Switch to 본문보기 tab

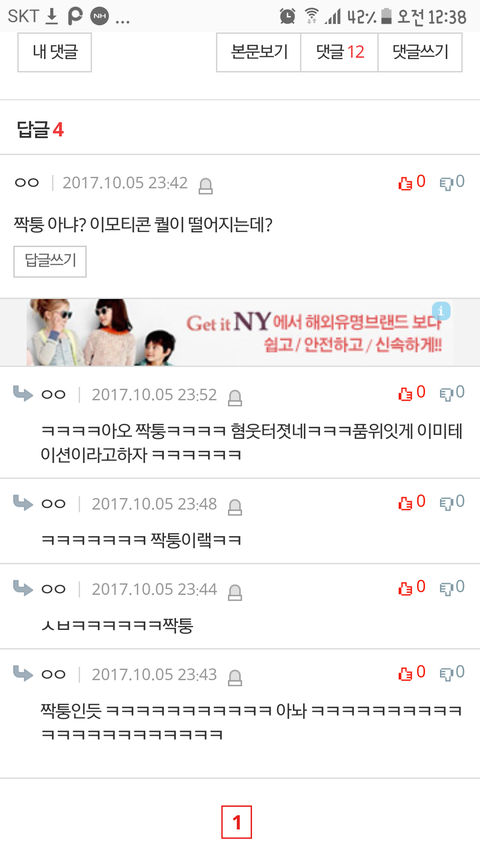[x=259, y=52]
